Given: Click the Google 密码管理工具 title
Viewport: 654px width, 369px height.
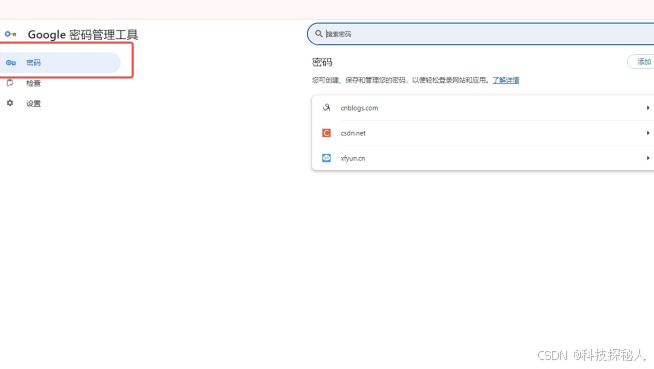Looking at the screenshot, I should coord(83,35).
